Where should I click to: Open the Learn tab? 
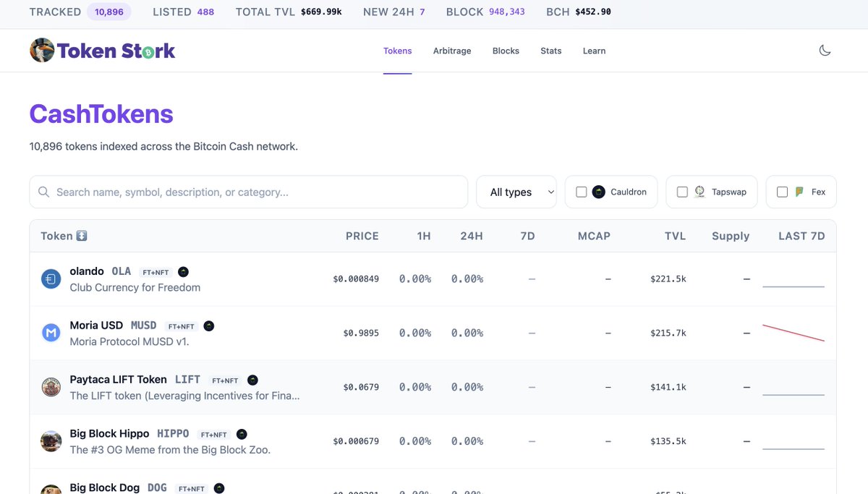(595, 51)
